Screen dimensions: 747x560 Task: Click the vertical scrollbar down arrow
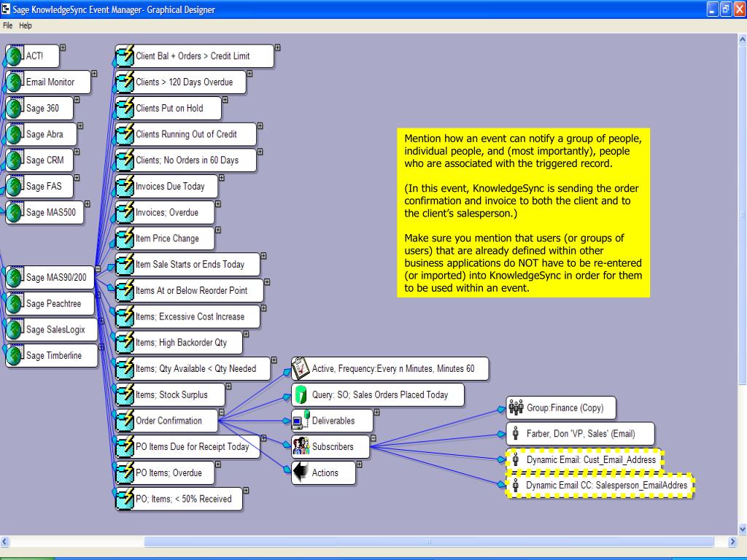click(x=742, y=529)
